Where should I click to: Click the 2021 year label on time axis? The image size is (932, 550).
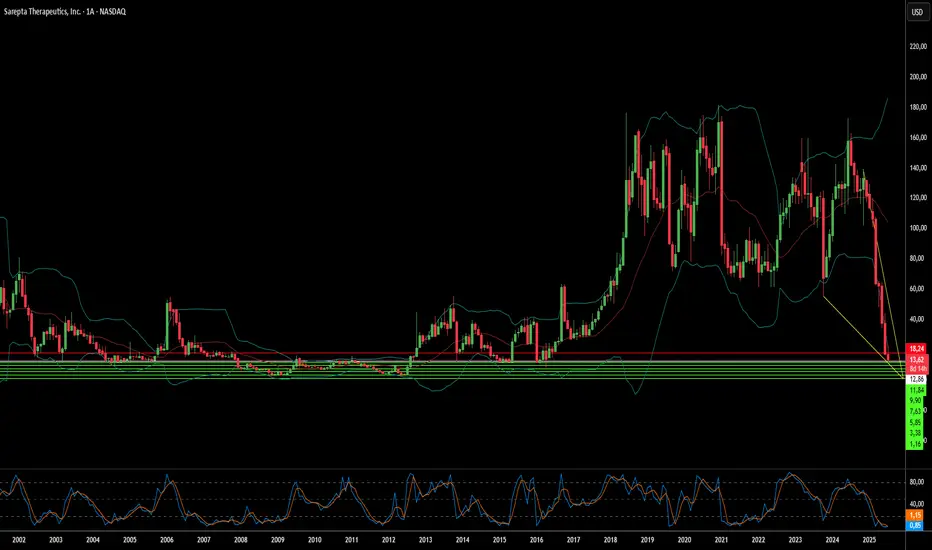tap(721, 540)
